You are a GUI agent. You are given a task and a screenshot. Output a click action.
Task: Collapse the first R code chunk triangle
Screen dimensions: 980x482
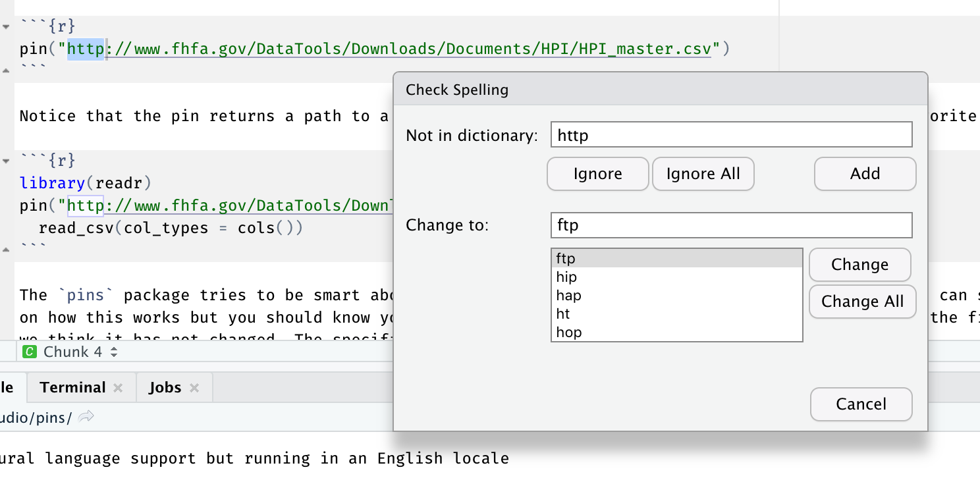tap(5, 25)
